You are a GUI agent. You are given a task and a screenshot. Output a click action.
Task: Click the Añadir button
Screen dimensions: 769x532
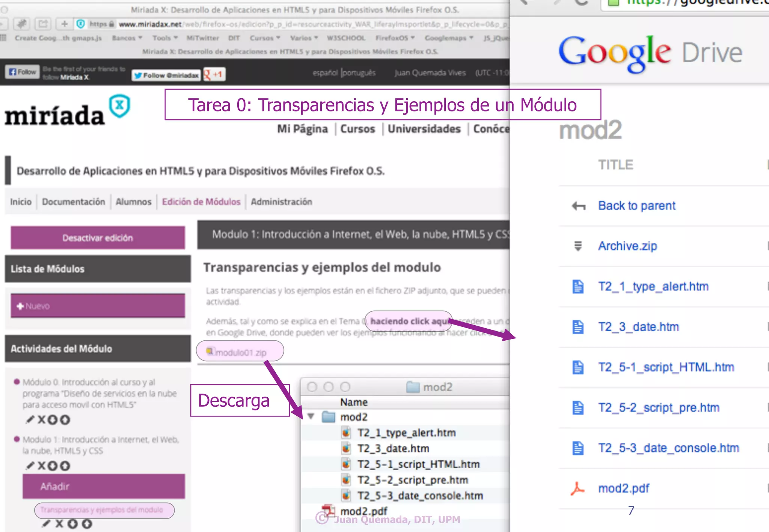[x=104, y=486]
